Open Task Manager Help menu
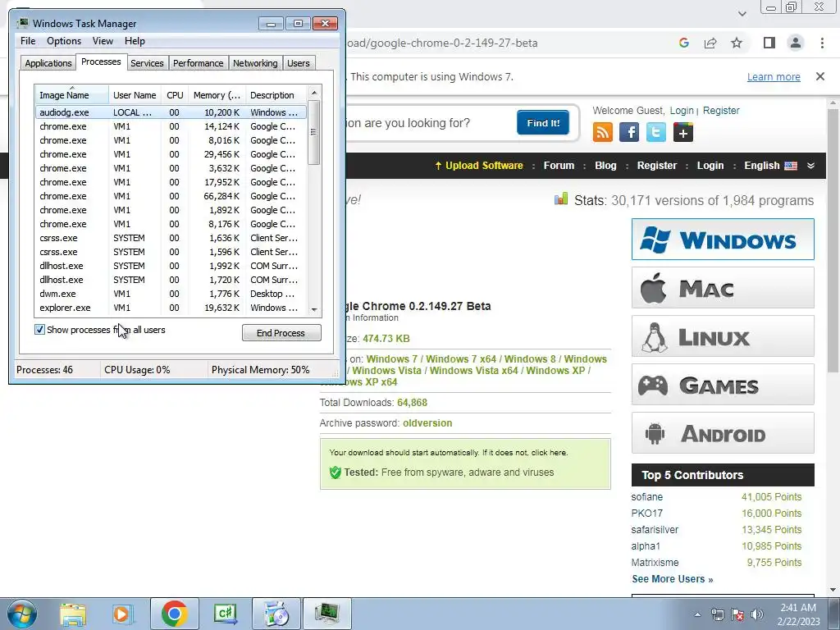The height and width of the screenshot is (630, 840). pos(135,41)
